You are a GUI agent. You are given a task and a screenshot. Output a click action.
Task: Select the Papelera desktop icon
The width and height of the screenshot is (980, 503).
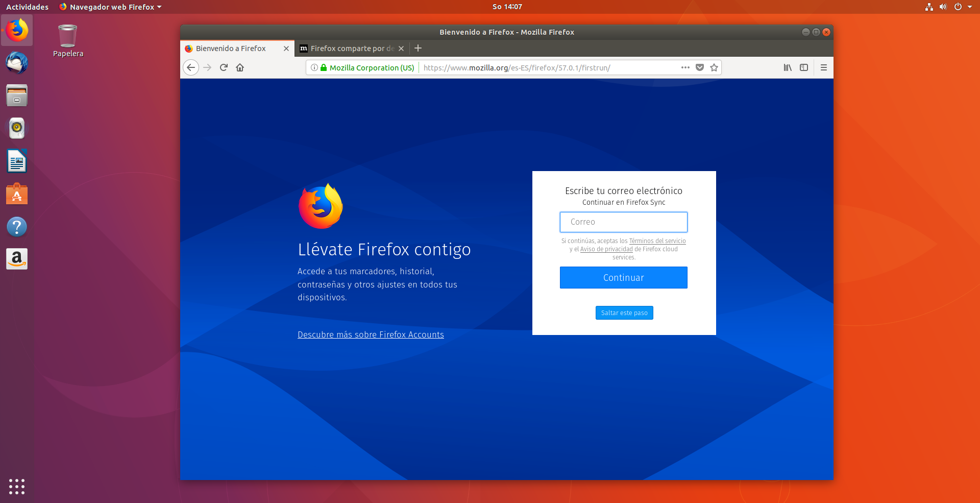coord(68,41)
